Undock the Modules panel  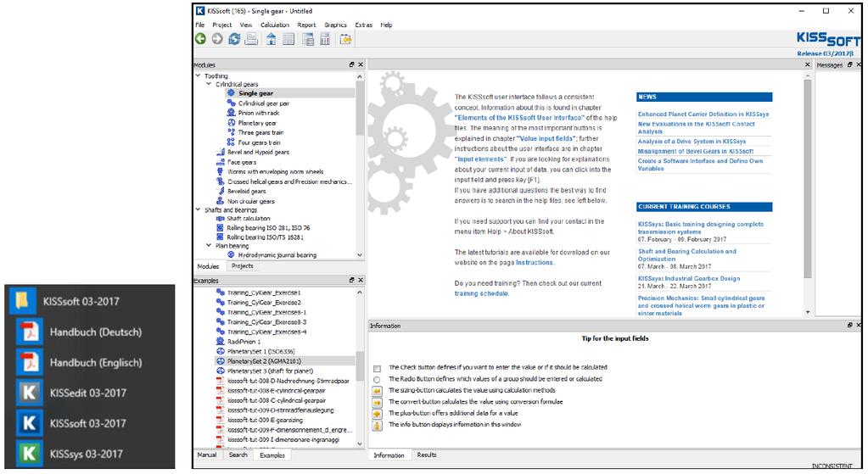coord(351,64)
